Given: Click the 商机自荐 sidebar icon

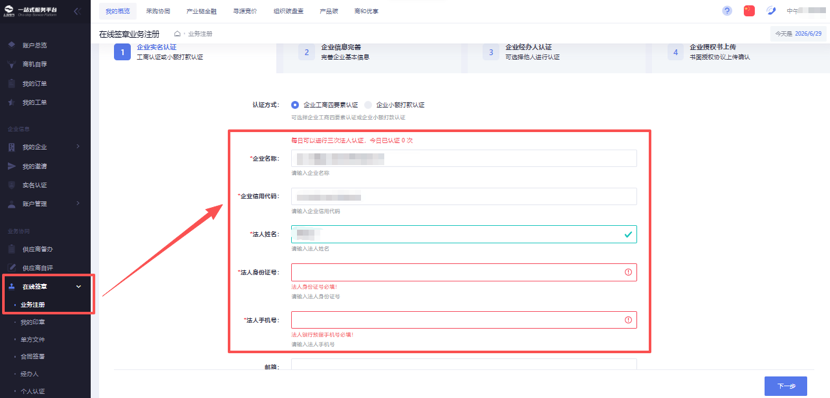Looking at the screenshot, I should (12, 65).
